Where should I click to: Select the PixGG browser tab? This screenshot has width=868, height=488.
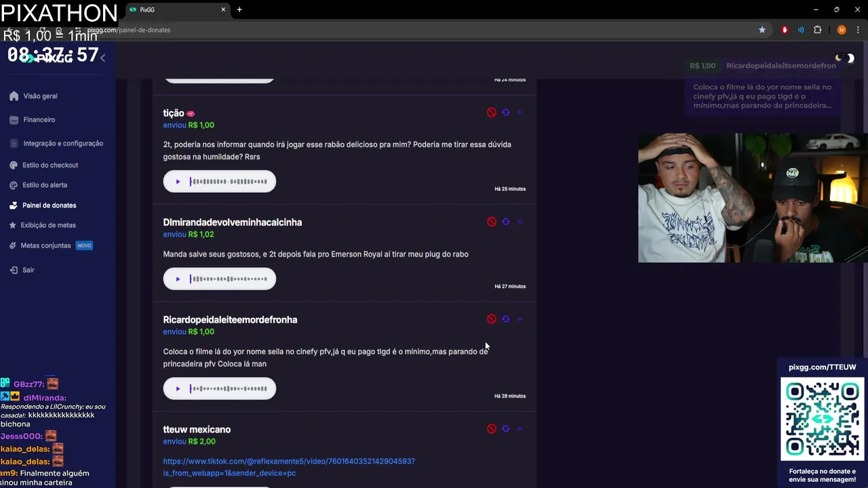(176, 9)
